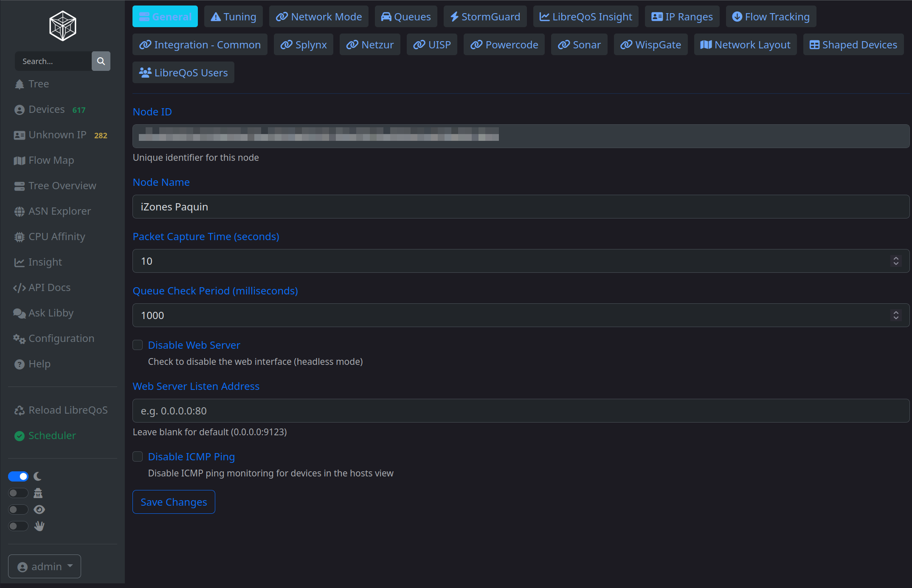Click the Unknown IP count badge 282
Screen dimensions: 912x588
click(x=101, y=136)
